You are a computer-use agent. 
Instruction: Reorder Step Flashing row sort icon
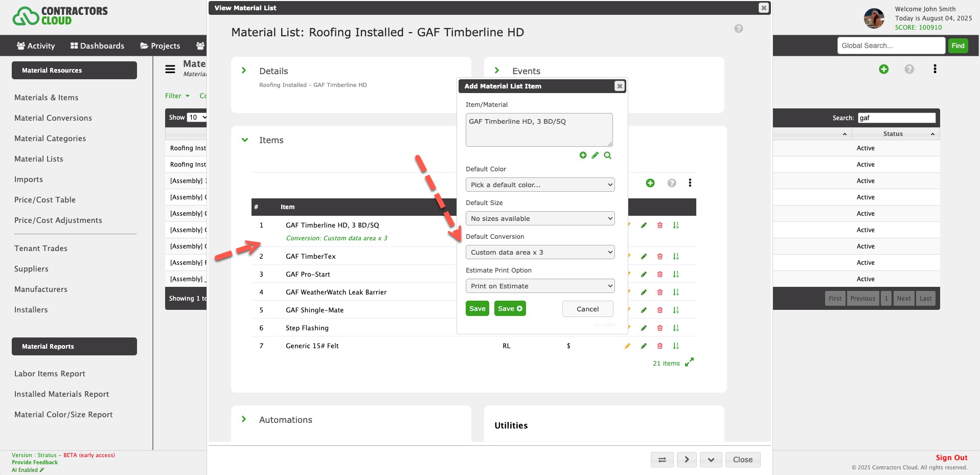click(676, 328)
